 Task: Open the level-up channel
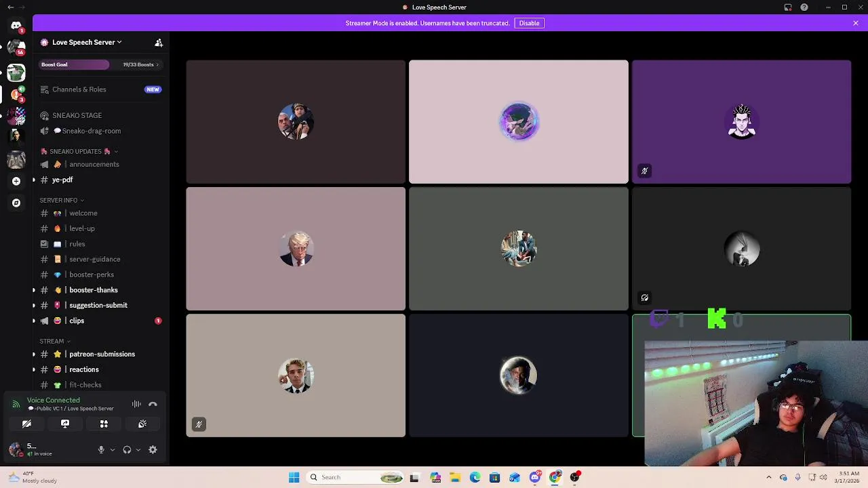[x=101, y=228]
